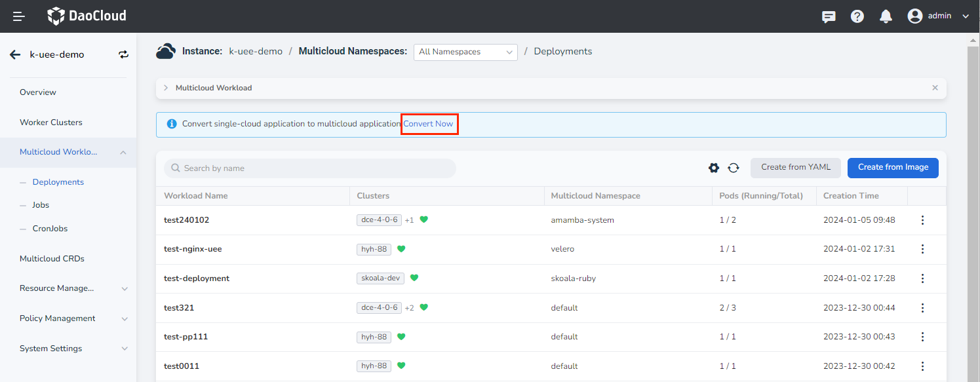Click the switch instance icon
Viewport: 980px width, 382px height.
(123, 54)
